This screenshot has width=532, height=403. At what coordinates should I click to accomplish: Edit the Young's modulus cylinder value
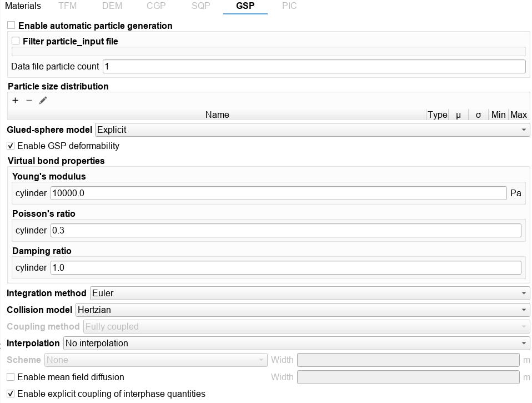(x=278, y=193)
